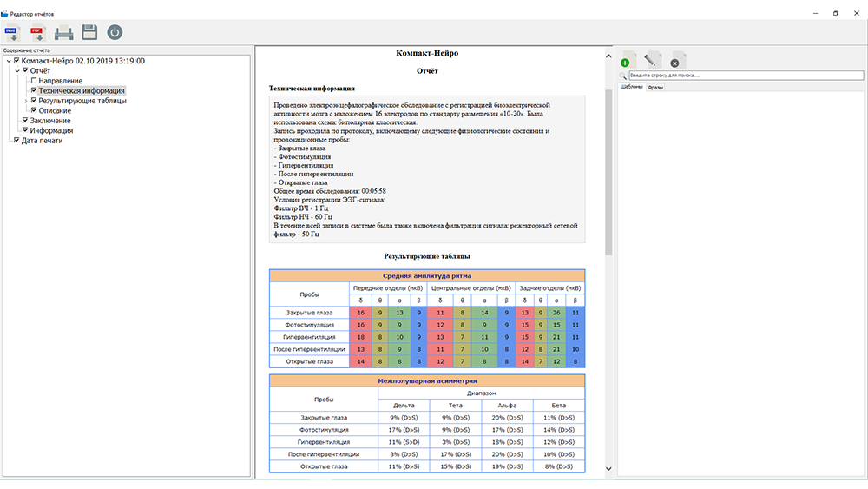Print the report with the printer icon

(63, 33)
